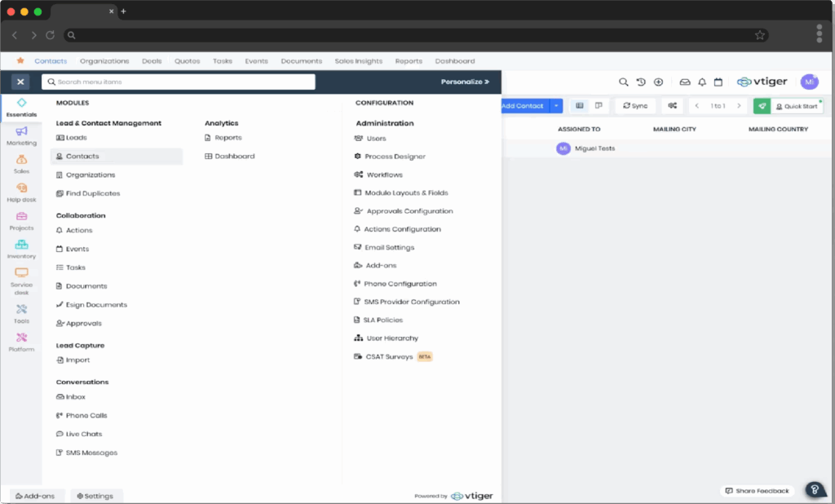Open the Projects sidebar category

point(21,220)
